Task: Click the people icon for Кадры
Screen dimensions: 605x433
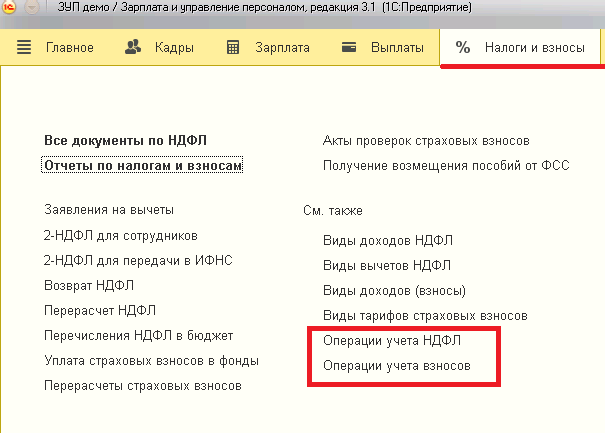Action: click(133, 47)
